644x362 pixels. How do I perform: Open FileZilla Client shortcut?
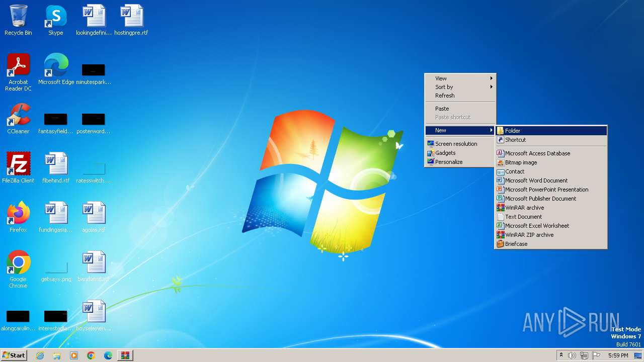[18, 168]
